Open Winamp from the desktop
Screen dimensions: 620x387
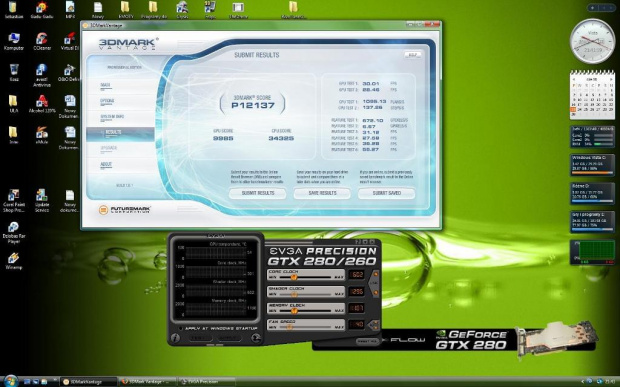tap(13, 261)
